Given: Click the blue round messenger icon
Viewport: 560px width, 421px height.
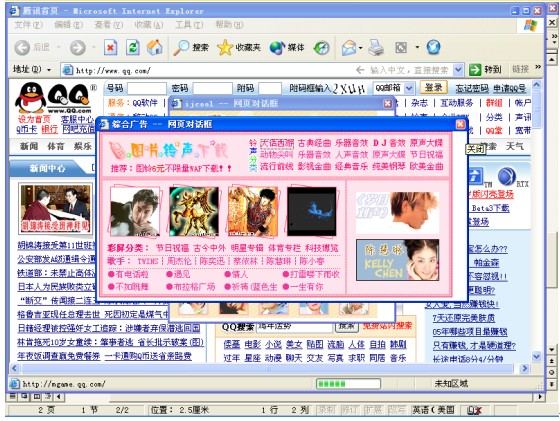Looking at the screenshot, I should click(x=433, y=47).
